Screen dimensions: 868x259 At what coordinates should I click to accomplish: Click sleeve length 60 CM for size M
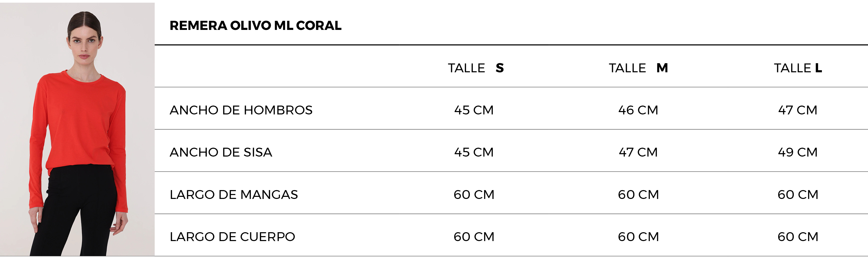click(638, 195)
